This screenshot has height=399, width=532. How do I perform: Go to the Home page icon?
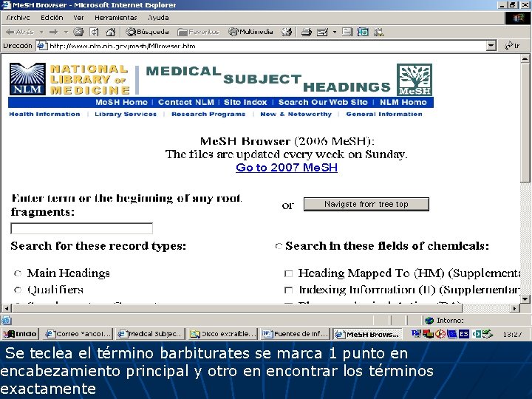[x=110, y=32]
